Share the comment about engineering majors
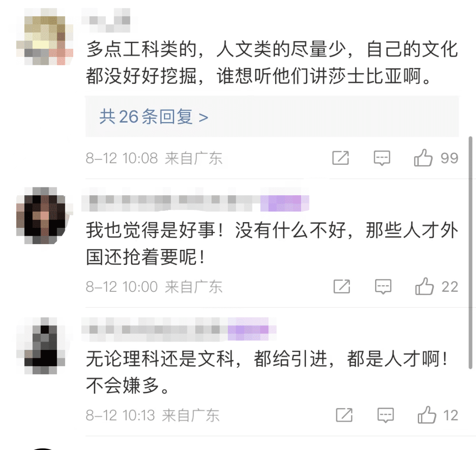Viewport: 476px width, 450px height. [x=341, y=158]
